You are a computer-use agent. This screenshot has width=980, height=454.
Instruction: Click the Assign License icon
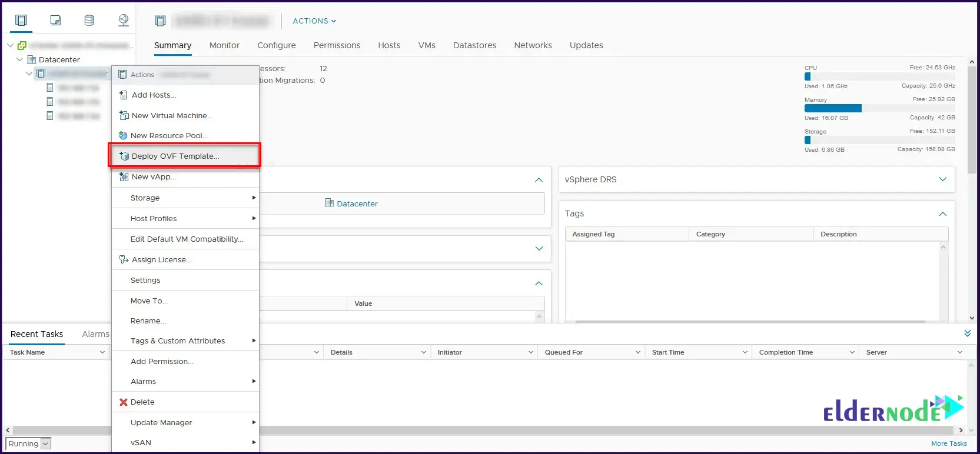[124, 260]
